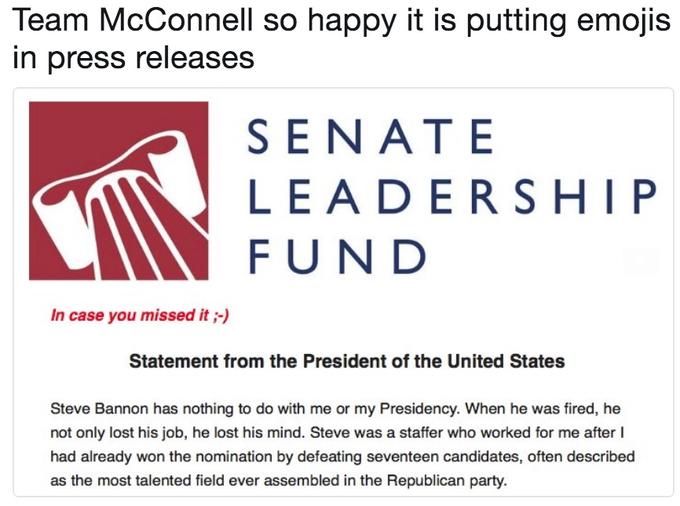
Task: Click 'Statement from the President of the United States' heading
Action: 347,361
